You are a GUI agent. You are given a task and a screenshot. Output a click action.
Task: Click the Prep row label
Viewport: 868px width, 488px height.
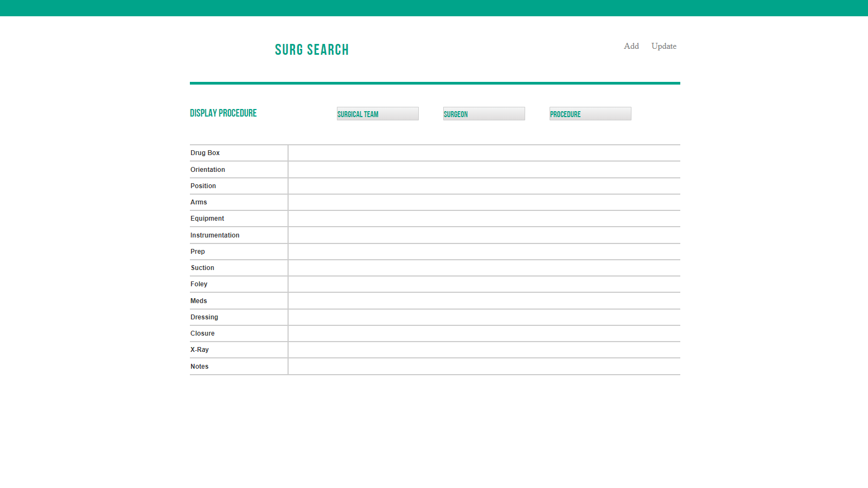pyautogui.click(x=197, y=252)
